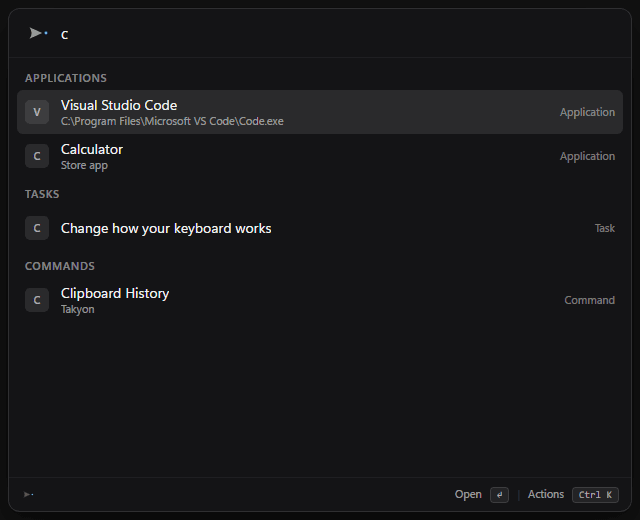640x520 pixels.
Task: Click the 'Application' label on Calculator row
Action: 587,156
